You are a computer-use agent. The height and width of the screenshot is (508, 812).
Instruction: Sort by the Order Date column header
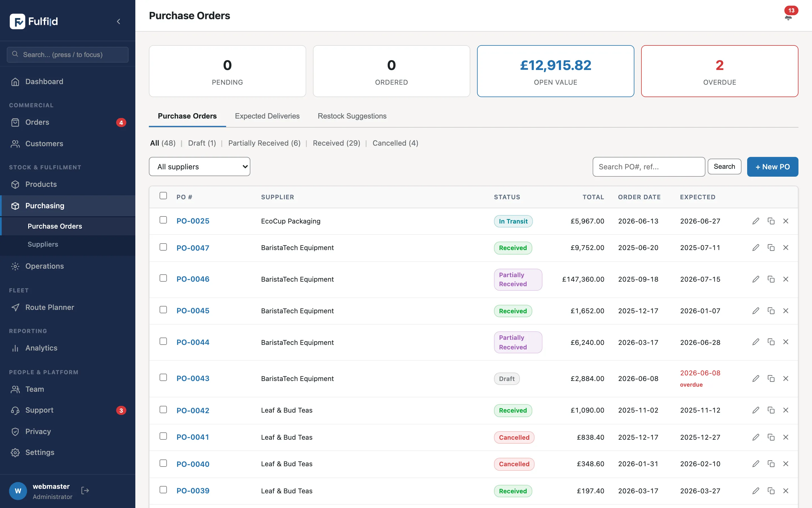[639, 197]
